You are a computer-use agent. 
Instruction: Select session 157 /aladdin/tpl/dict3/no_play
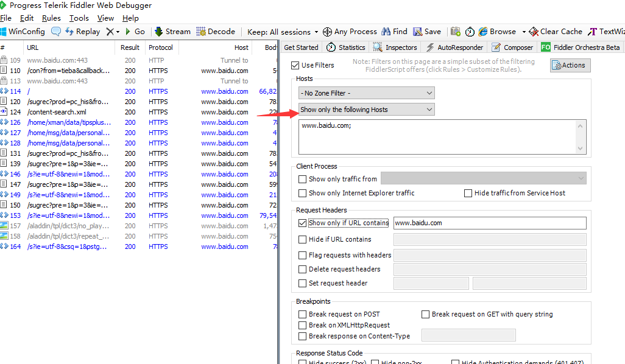pyautogui.click(x=138, y=226)
